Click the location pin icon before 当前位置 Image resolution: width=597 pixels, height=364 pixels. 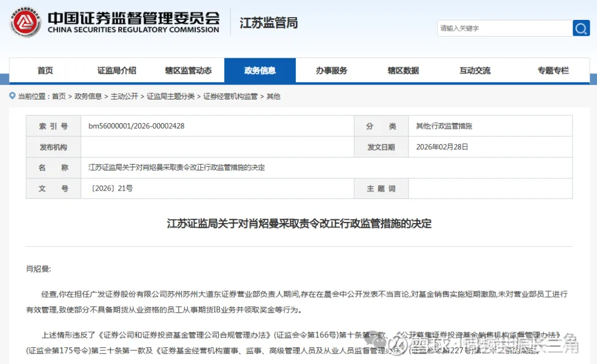[x=13, y=96]
